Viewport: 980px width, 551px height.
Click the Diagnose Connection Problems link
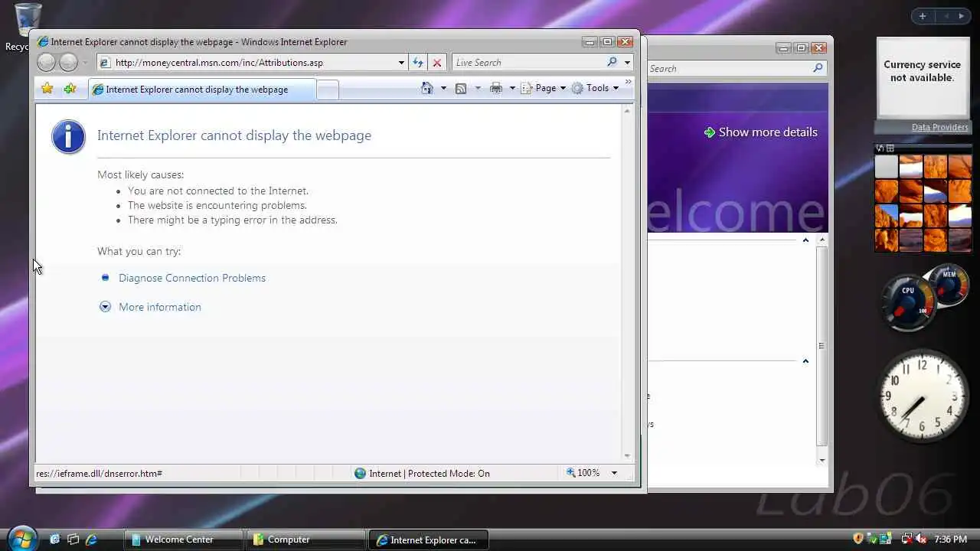192,278
